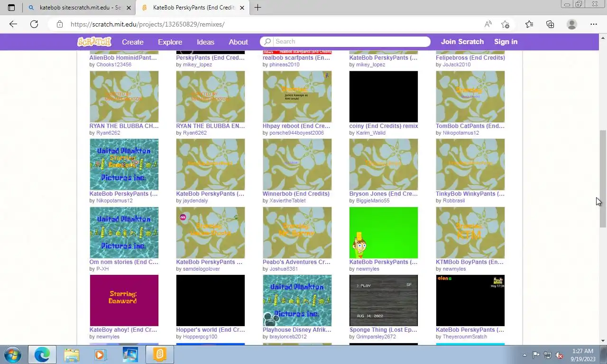Viewport: 607px width, 364px height.
Task: Open the Collections icon in toolbar
Action: 550,24
